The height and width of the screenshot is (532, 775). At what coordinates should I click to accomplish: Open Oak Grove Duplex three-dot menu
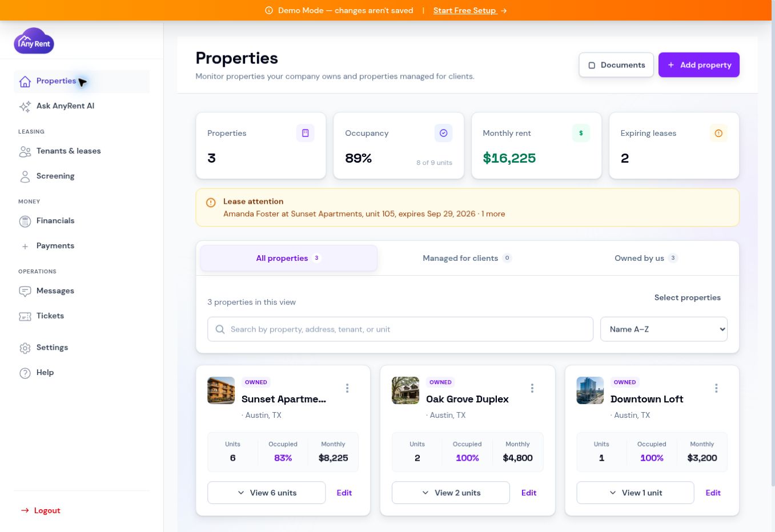[532, 388]
